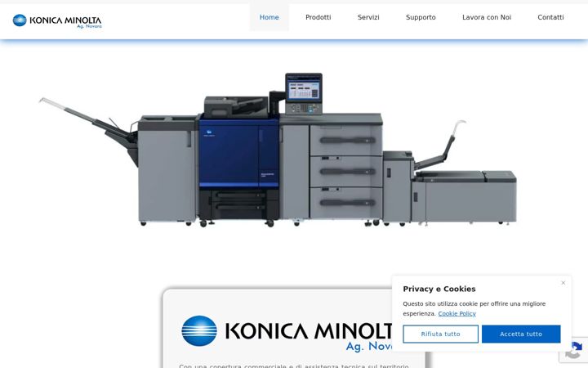
Task: Click the production printer hero image
Action: [278, 150]
